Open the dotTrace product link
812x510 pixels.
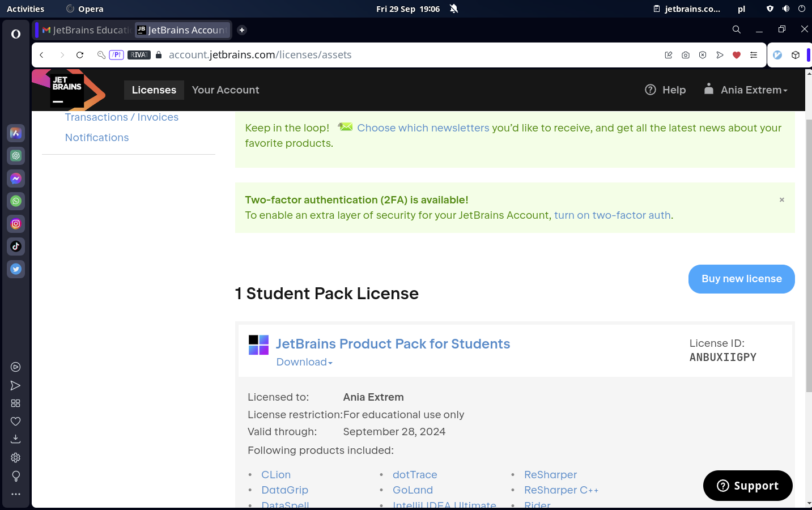[x=415, y=475]
